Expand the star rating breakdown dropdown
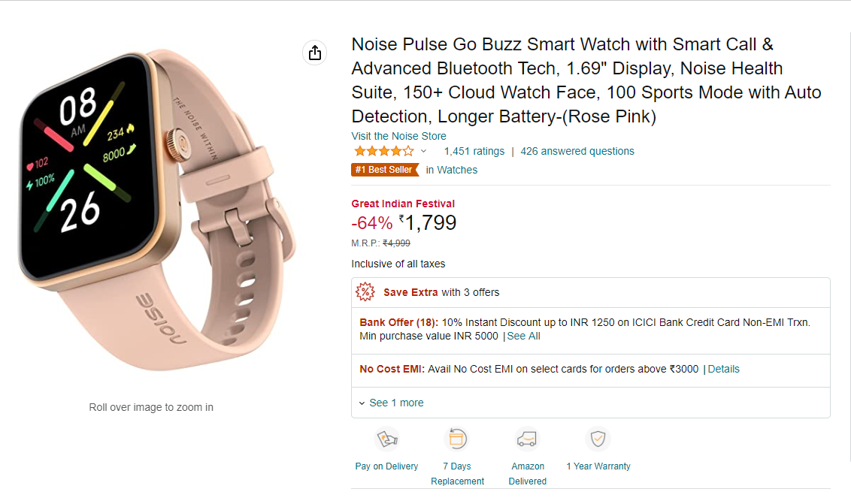This screenshot has height=504, width=851. click(x=423, y=151)
